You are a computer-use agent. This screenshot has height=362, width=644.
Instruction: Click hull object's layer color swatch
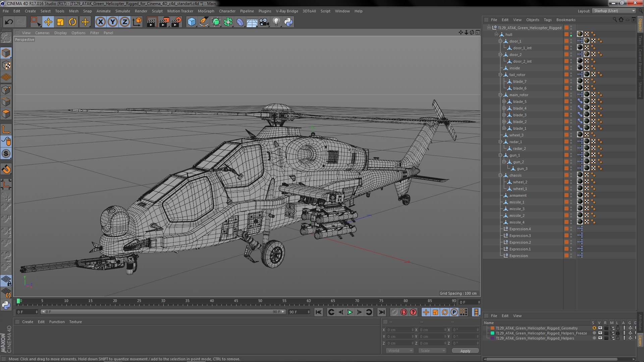point(566,34)
